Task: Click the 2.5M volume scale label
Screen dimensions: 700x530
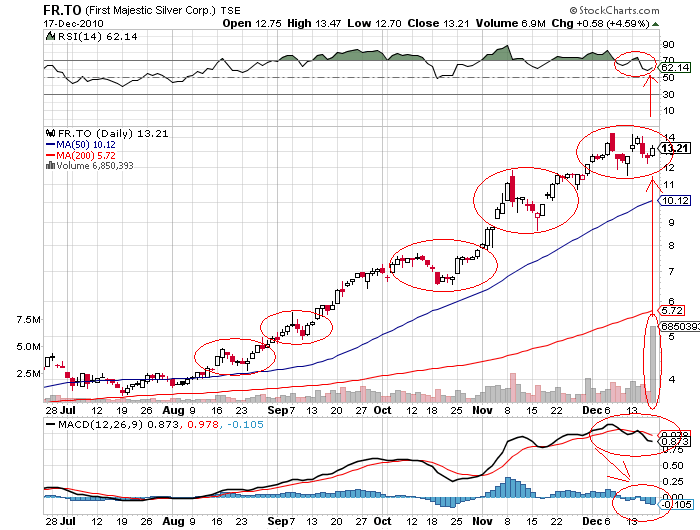Action: (x=29, y=373)
